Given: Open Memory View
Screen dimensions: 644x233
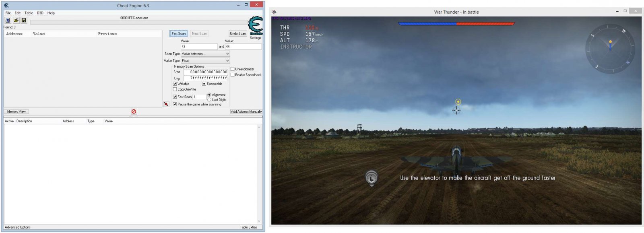Looking at the screenshot, I should pyautogui.click(x=17, y=111).
